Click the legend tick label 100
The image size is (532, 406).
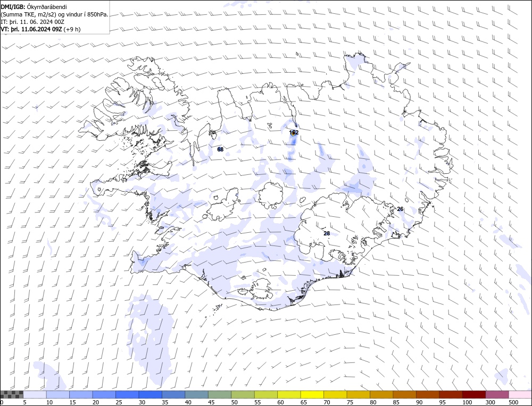click(x=467, y=402)
